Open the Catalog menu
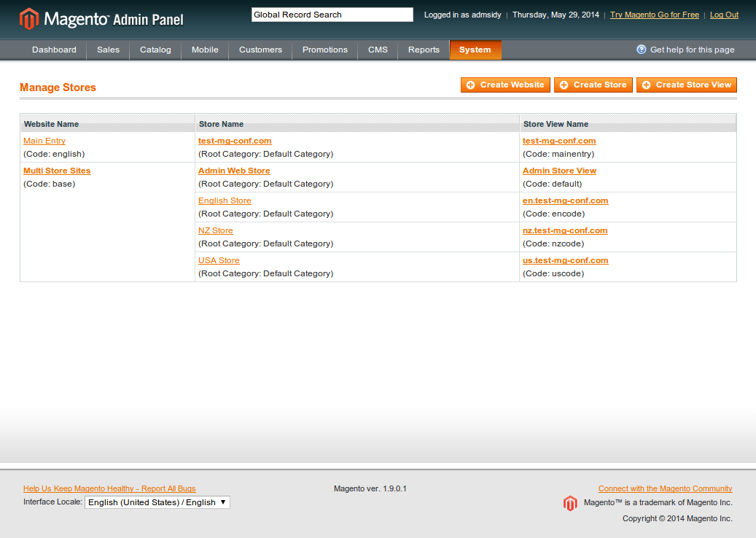This screenshot has width=756, height=538. tap(155, 50)
